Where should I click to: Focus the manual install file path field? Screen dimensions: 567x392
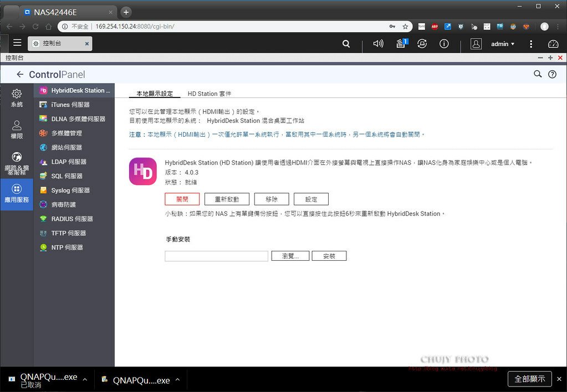click(216, 256)
